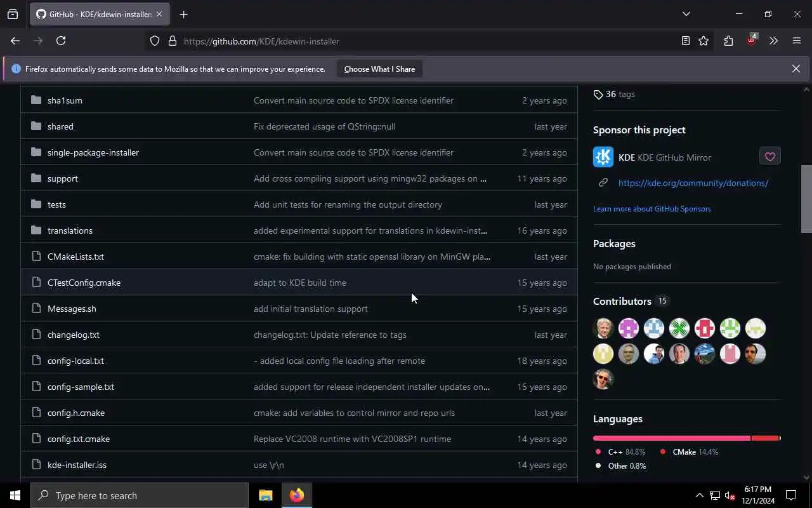Click the CMake 14.4% language entry

point(688,452)
